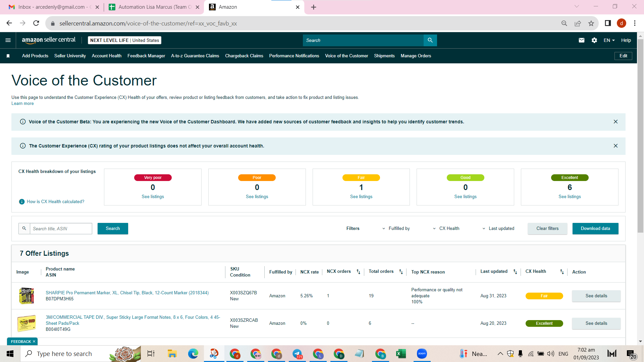Switch to the Automation Lisa Marcus tab
Screen dimensions: 644x362
pyautogui.click(x=154, y=7)
